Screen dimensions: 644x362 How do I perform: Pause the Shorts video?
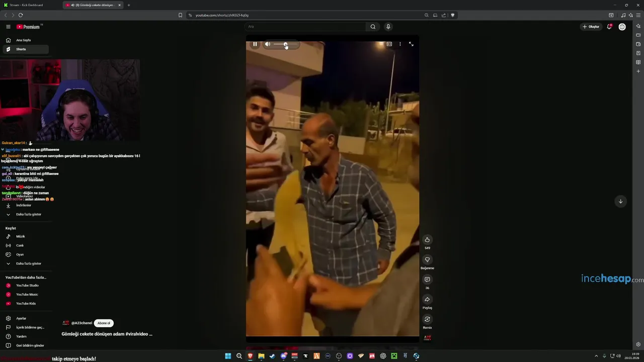pos(255,44)
